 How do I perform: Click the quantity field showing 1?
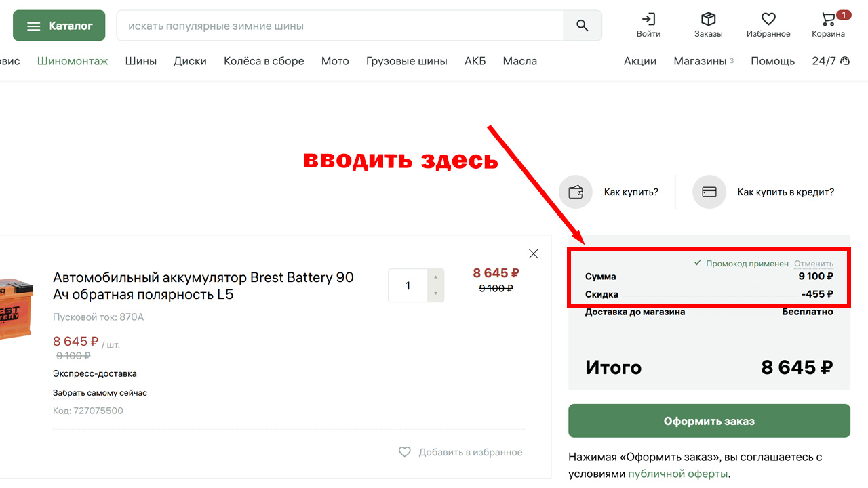(x=408, y=285)
